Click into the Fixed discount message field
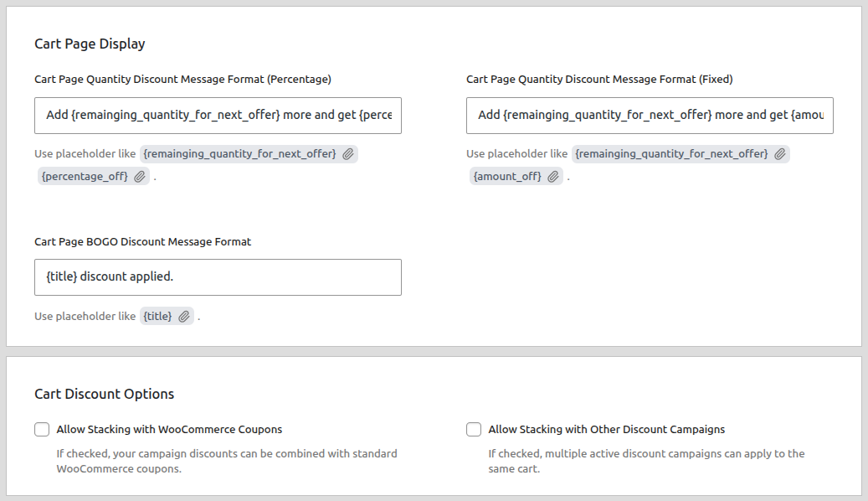Image resolution: width=868 pixels, height=501 pixels. (x=650, y=115)
